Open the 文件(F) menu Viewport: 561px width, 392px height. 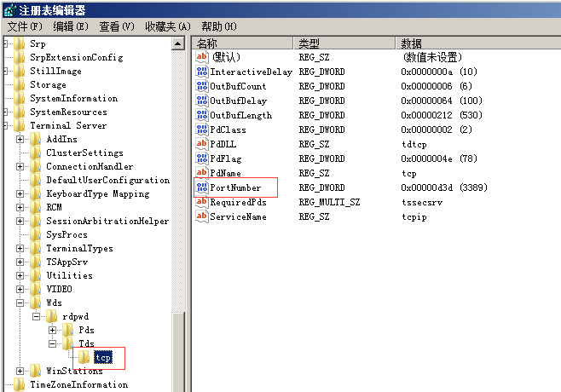(25, 26)
